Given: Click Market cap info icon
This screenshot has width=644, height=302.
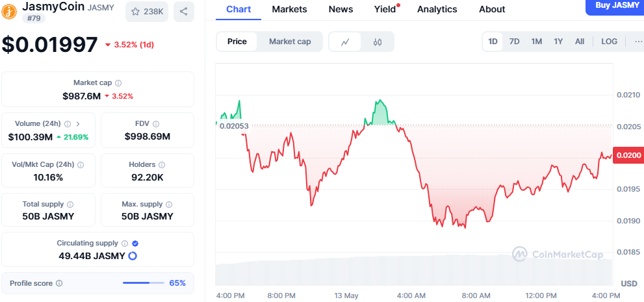Looking at the screenshot, I should 118,83.
